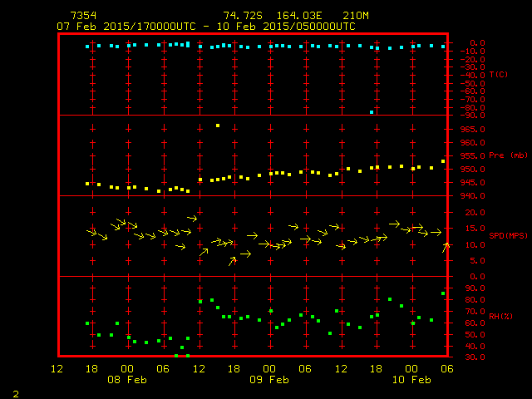This screenshot has width=532, height=399.
Task: Click the 70.0 humidity axis label
Action: [x=475, y=311]
